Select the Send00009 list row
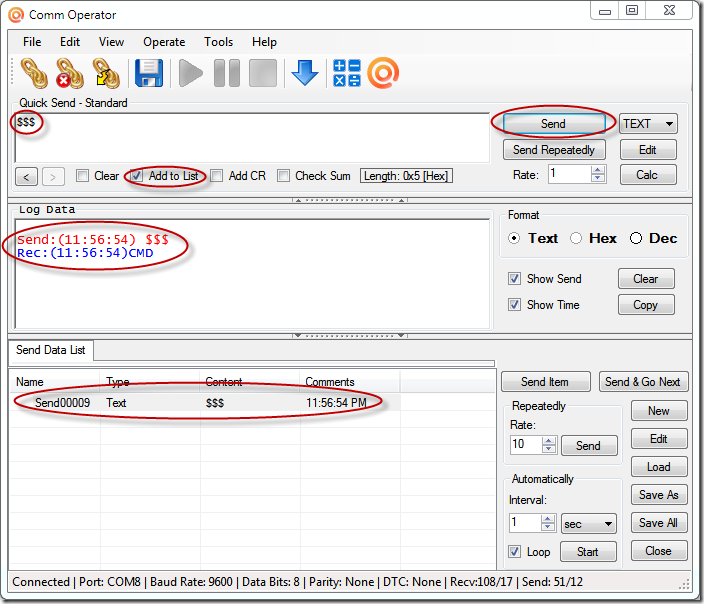This screenshot has height=604, width=704. [205, 403]
